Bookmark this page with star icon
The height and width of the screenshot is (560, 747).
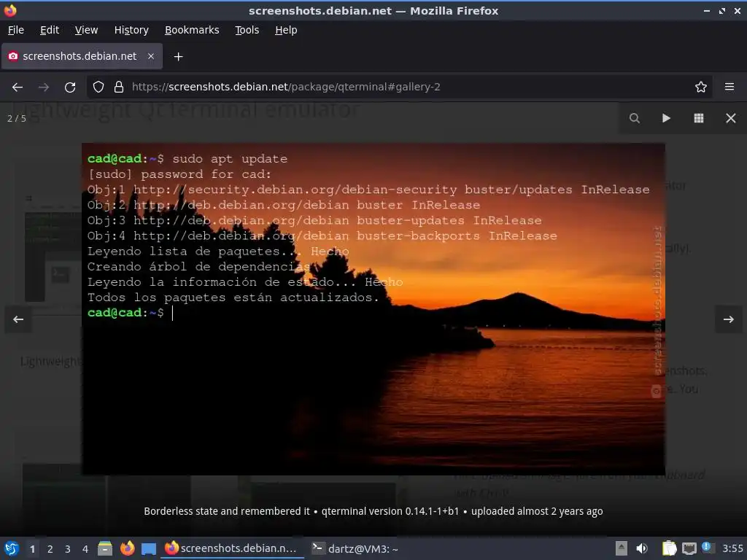coord(700,87)
